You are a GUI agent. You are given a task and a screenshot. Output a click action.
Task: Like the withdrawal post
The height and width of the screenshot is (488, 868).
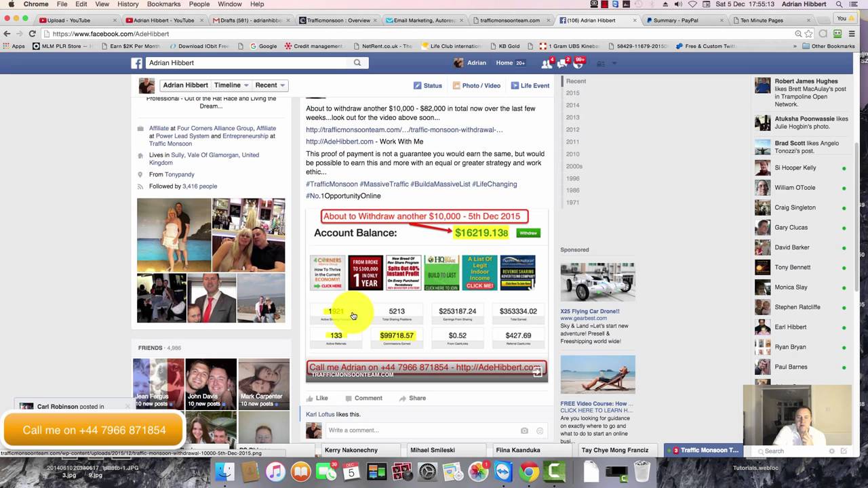(x=317, y=399)
